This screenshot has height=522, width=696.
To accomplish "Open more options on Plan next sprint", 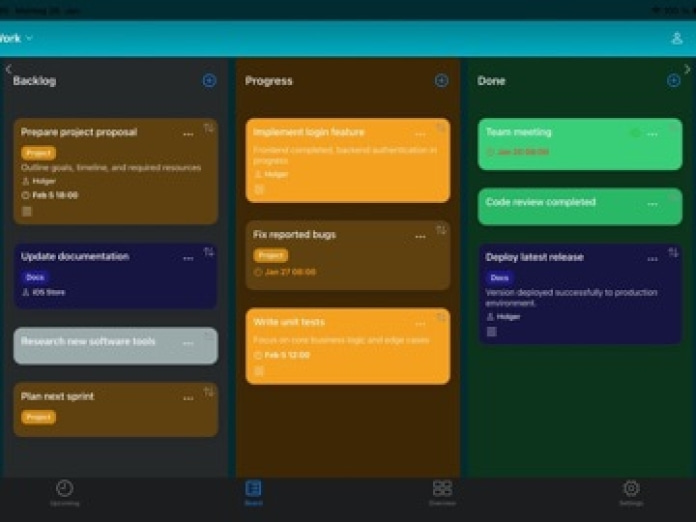I will pos(188,398).
